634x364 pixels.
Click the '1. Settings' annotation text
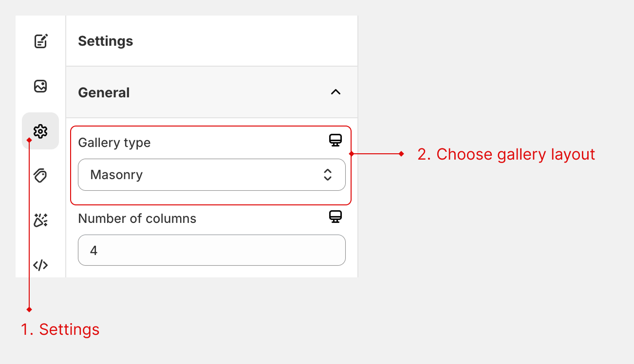point(60,329)
